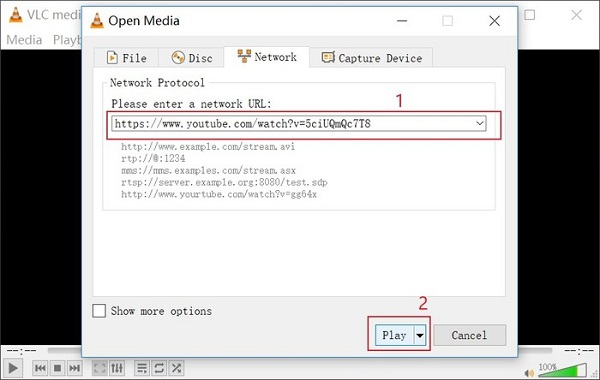600x380 pixels.
Task: Expand the network URL dropdown arrow
Action: [479, 124]
